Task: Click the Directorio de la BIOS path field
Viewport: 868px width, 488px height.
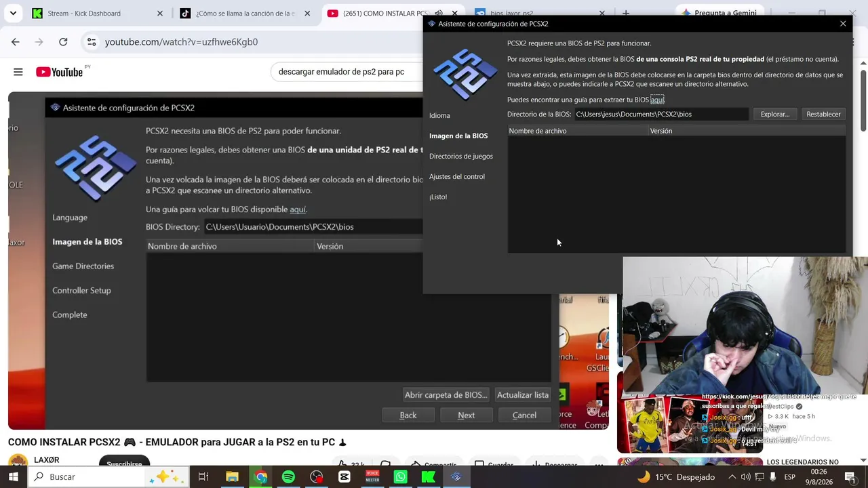Action: click(x=661, y=114)
